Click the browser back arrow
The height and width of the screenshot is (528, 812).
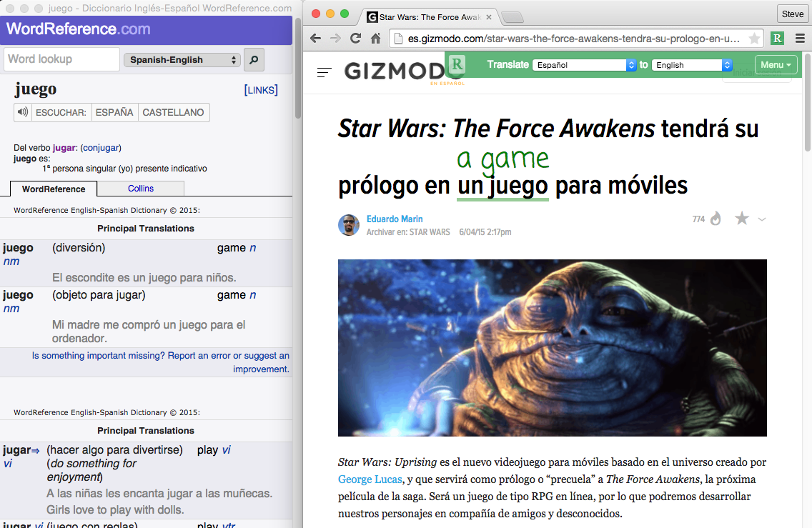(316, 39)
